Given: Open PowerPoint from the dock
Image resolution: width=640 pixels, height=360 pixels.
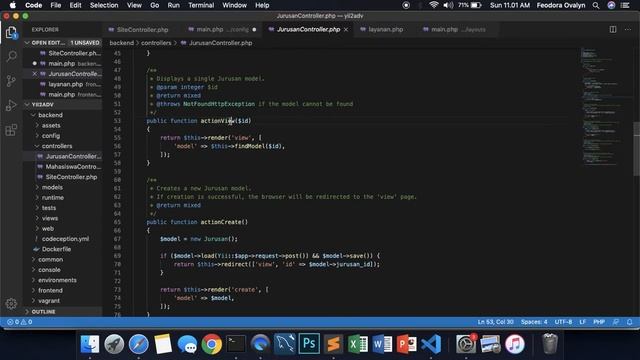Looking at the screenshot, I should click(407, 344).
